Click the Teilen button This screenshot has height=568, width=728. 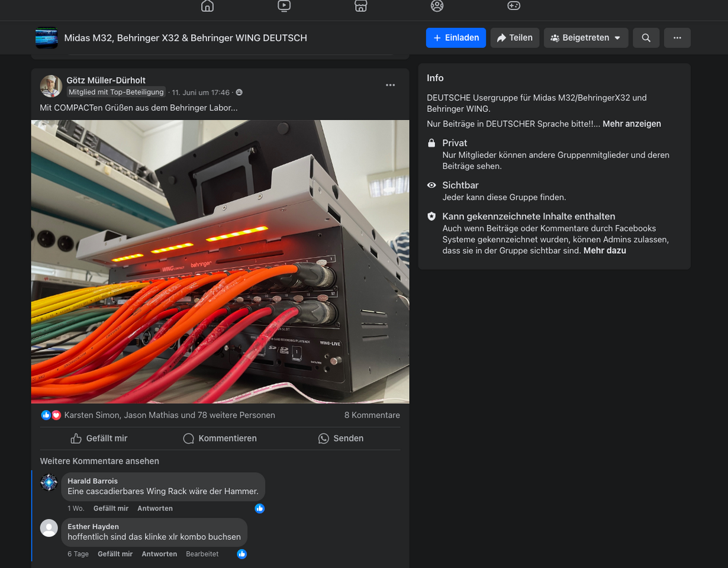515,38
